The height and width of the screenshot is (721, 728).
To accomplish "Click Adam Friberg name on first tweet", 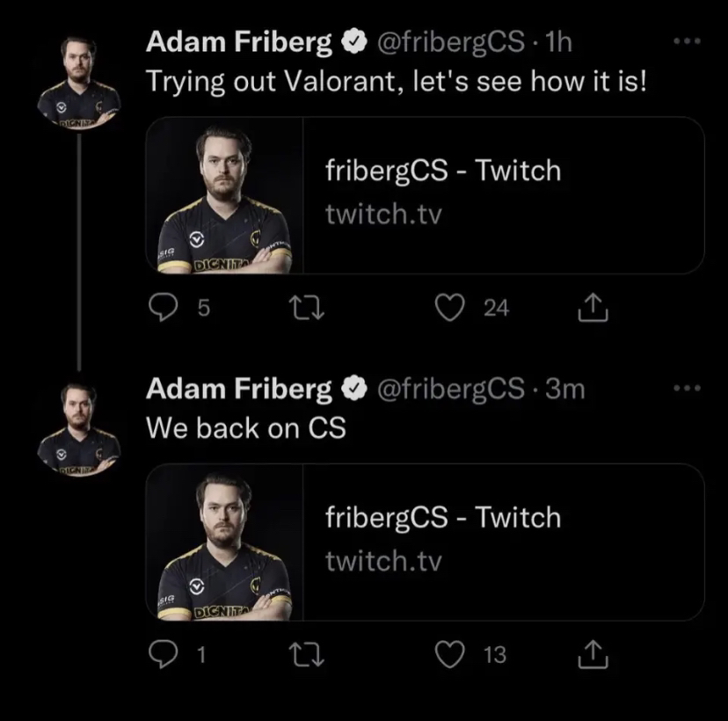I will coord(239,41).
